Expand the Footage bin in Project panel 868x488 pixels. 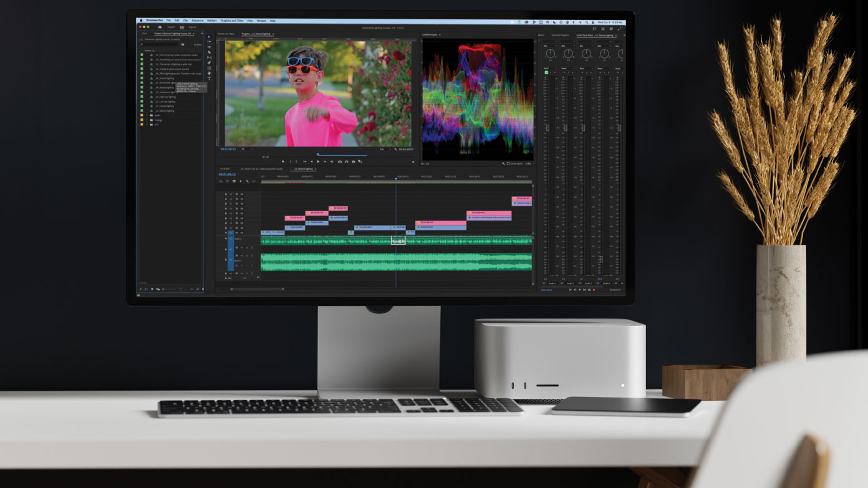pyautogui.click(x=147, y=120)
